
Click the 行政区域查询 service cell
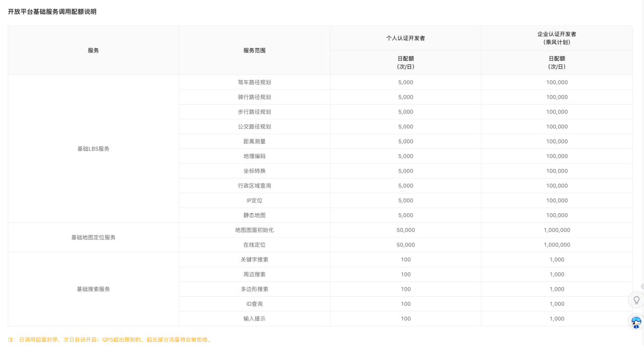click(x=254, y=186)
